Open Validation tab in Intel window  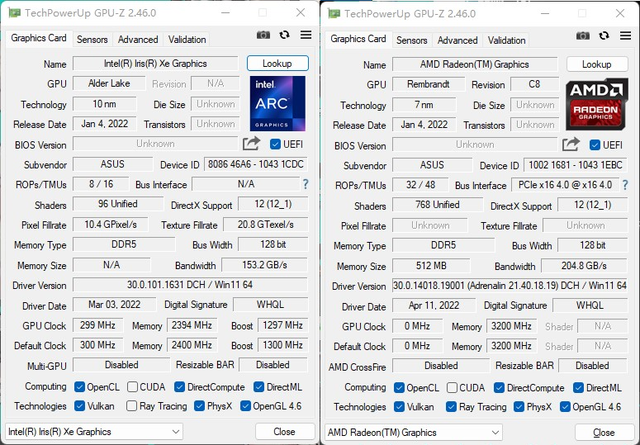(x=187, y=40)
